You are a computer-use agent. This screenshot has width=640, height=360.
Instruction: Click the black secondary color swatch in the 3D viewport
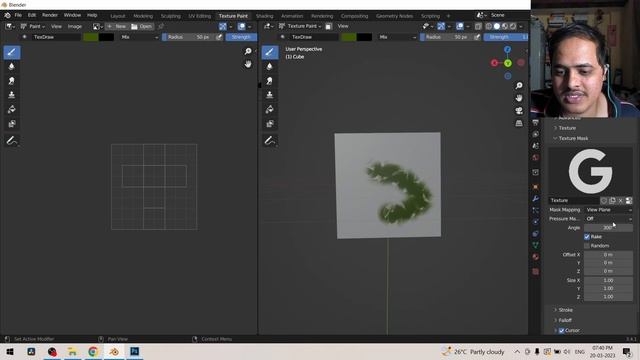[364, 37]
